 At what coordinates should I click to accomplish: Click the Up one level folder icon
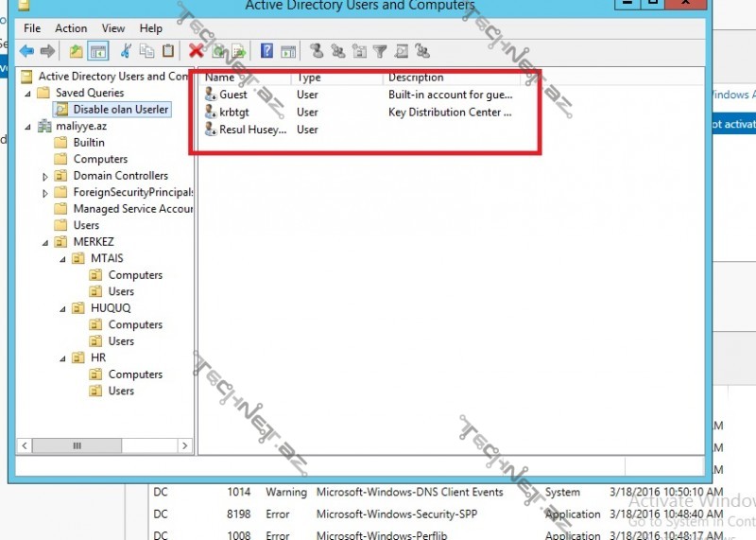tap(76, 51)
